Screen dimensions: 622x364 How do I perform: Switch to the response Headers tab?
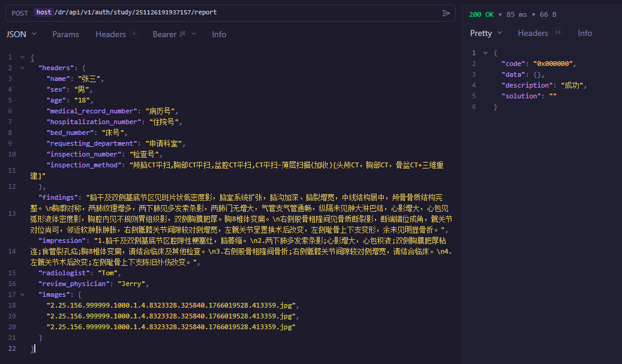point(533,33)
